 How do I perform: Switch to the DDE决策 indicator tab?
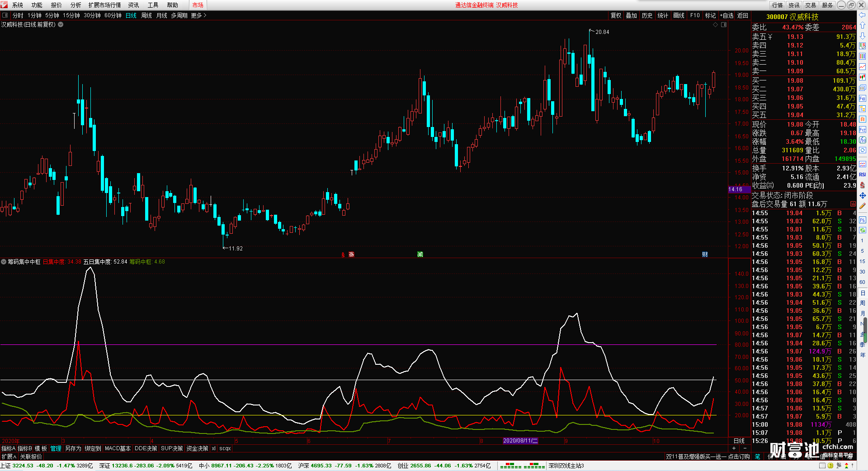pos(146,448)
